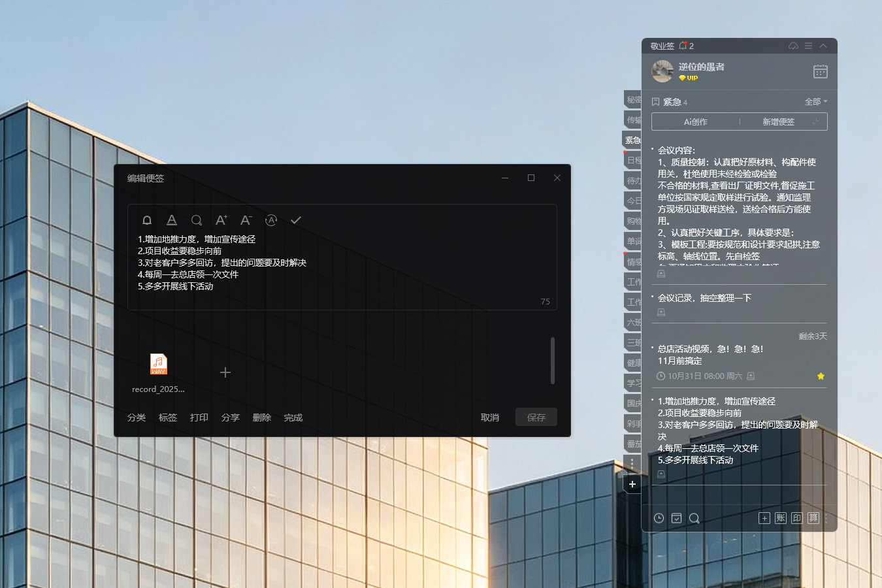Image resolution: width=882 pixels, height=588 pixels.
Task: Open the 会议记录，抽空整理一下 note
Action: point(704,298)
